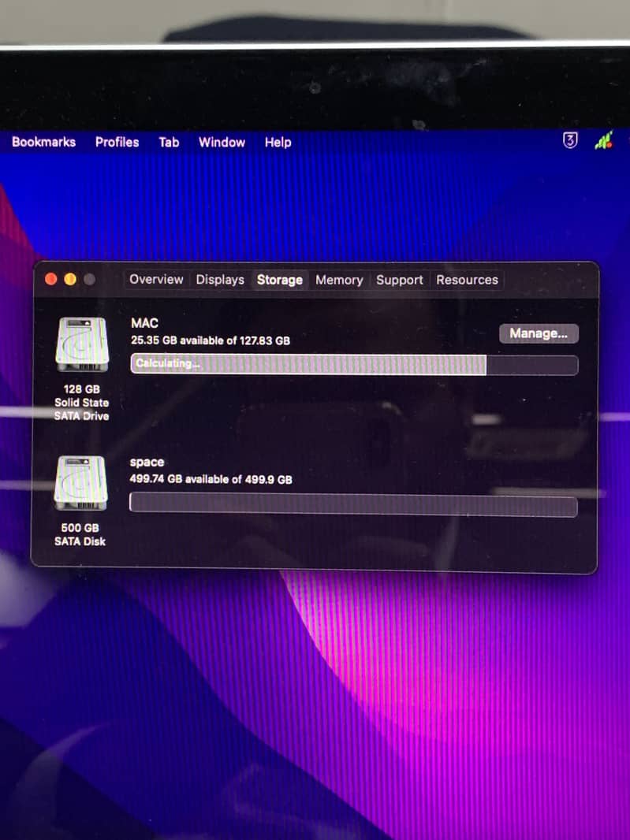Open the Tab menu
Image resolution: width=630 pixels, height=840 pixels.
[169, 142]
